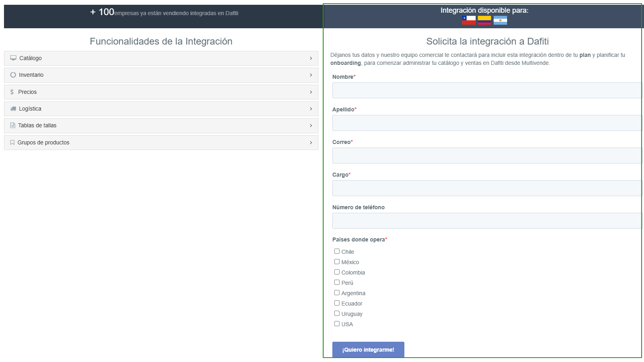Check the Argentina country checkbox
Image resolution: width=644 pixels, height=362 pixels.
tap(337, 293)
